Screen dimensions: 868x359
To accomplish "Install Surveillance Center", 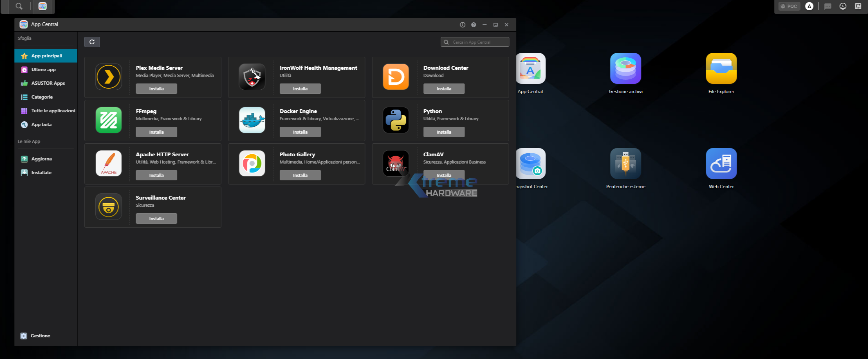I will [x=157, y=218].
